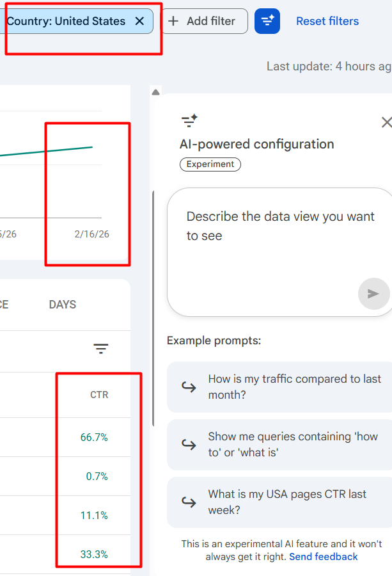Screen dimensions: 392x576
Task: Switch to the DAYS tab
Action: point(63,305)
